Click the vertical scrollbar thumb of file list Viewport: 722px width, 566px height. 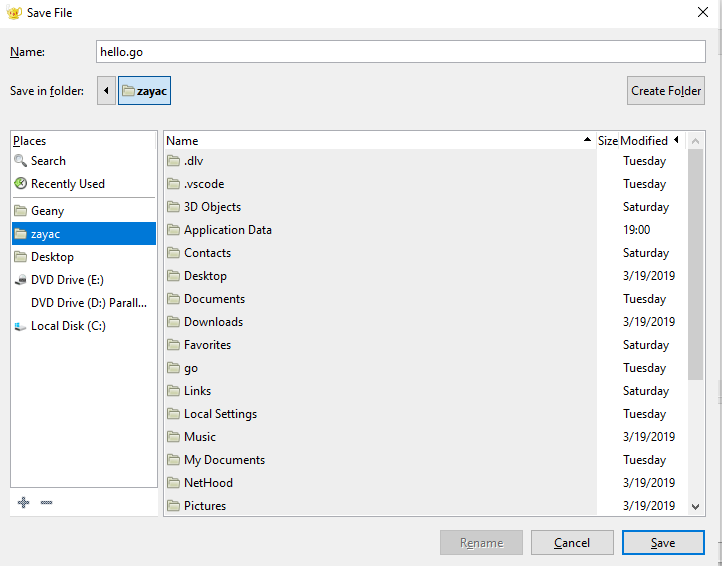[695, 265]
